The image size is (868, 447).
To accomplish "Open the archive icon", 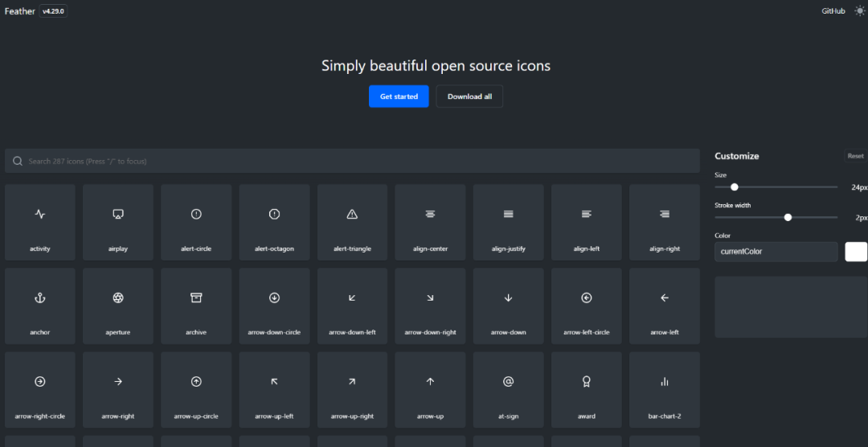I will [x=196, y=306].
